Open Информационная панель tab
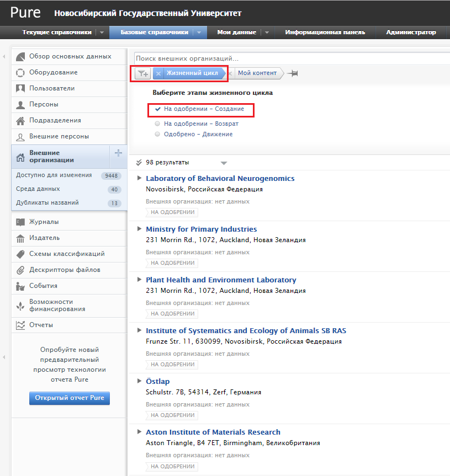The height and width of the screenshot is (476, 450). pos(325,32)
